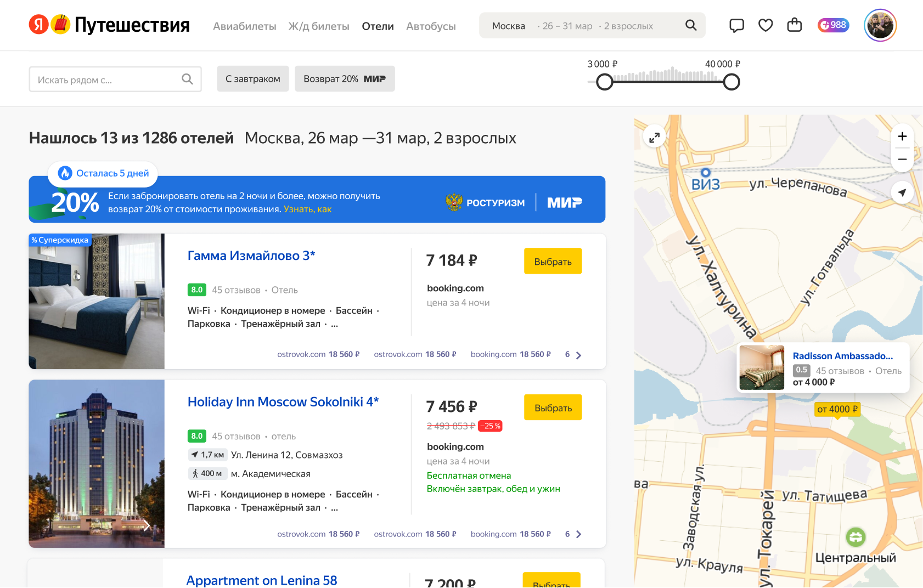This screenshot has width=923, height=588.
Task: Click the МИР logo in the promo banner
Action: [x=565, y=202]
